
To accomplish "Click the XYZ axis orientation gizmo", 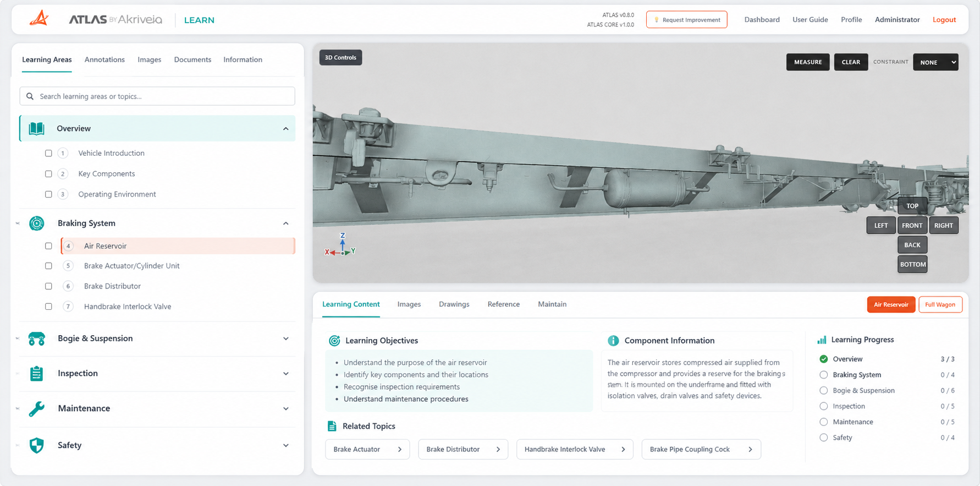I will click(x=340, y=245).
